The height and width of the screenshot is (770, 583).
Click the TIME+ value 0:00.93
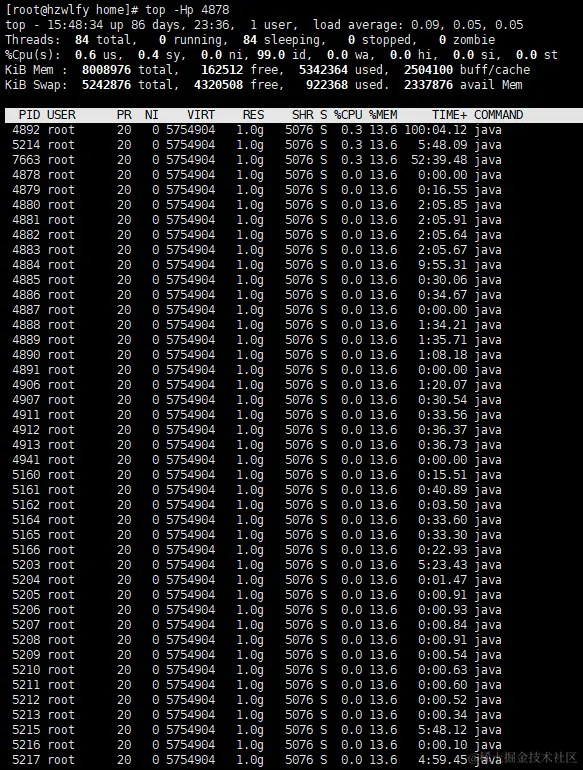[x=443, y=609]
